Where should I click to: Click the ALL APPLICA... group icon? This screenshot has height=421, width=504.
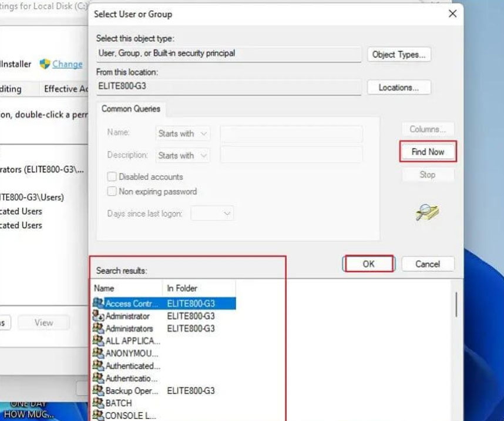(x=98, y=340)
